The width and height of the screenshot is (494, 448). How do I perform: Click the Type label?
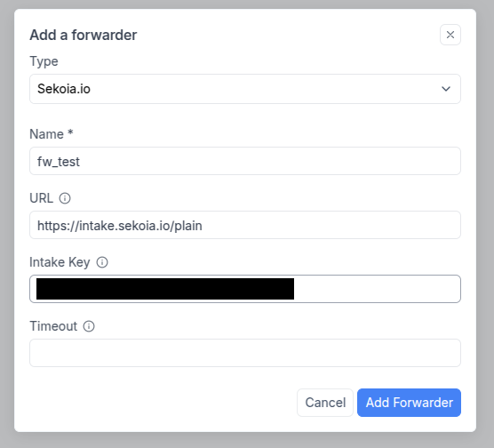point(44,61)
